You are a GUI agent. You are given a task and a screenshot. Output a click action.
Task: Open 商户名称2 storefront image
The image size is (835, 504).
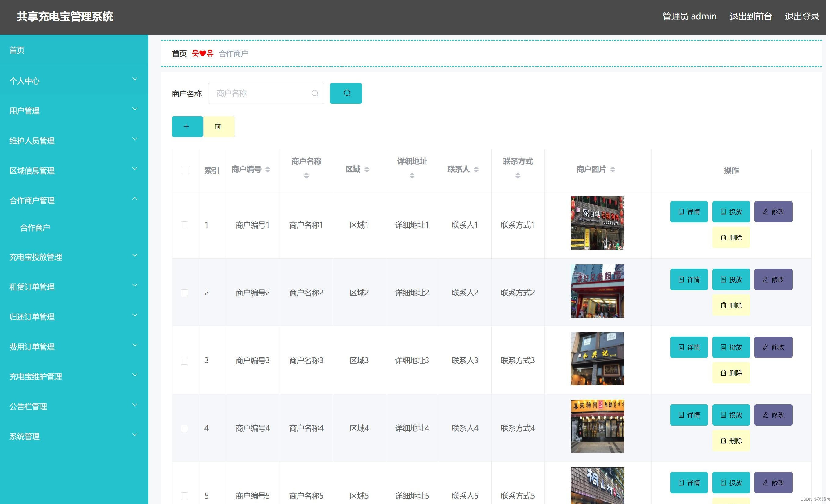point(598,291)
